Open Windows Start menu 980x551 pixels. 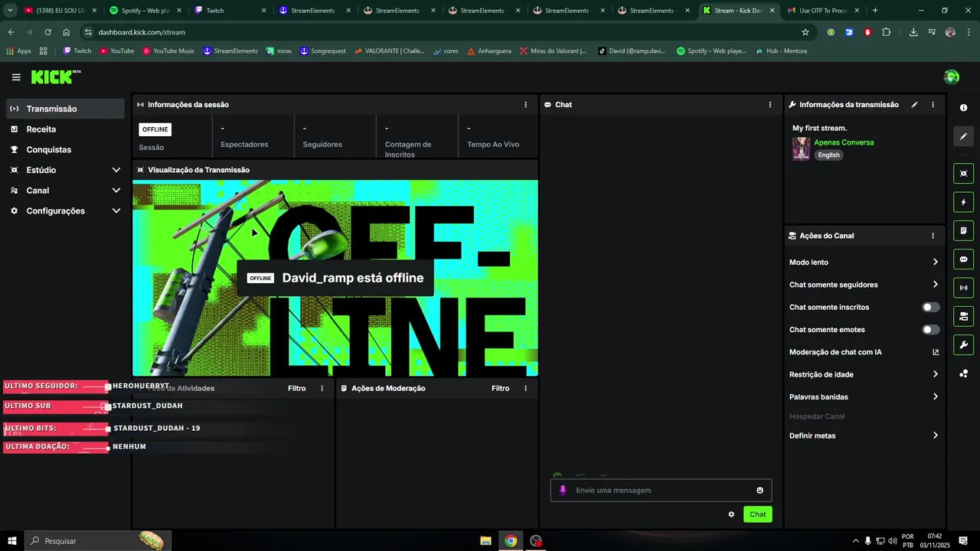(x=12, y=541)
